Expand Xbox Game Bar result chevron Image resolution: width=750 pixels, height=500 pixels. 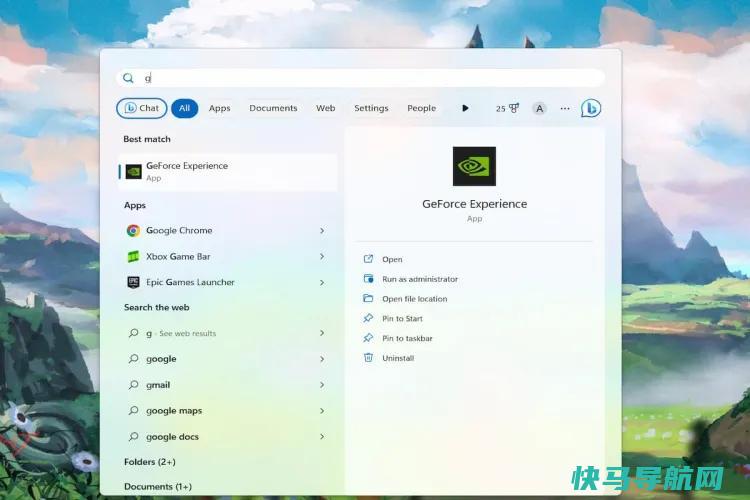[322, 256]
